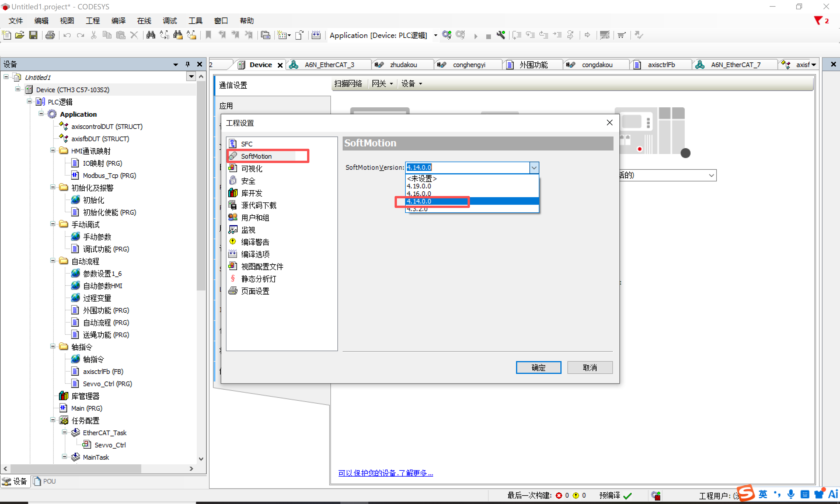Open the 编译 menu

click(118, 21)
